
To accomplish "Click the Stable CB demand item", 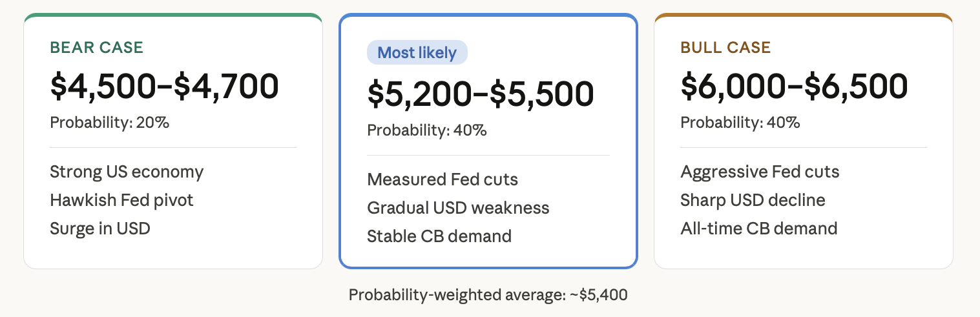I will tap(439, 236).
